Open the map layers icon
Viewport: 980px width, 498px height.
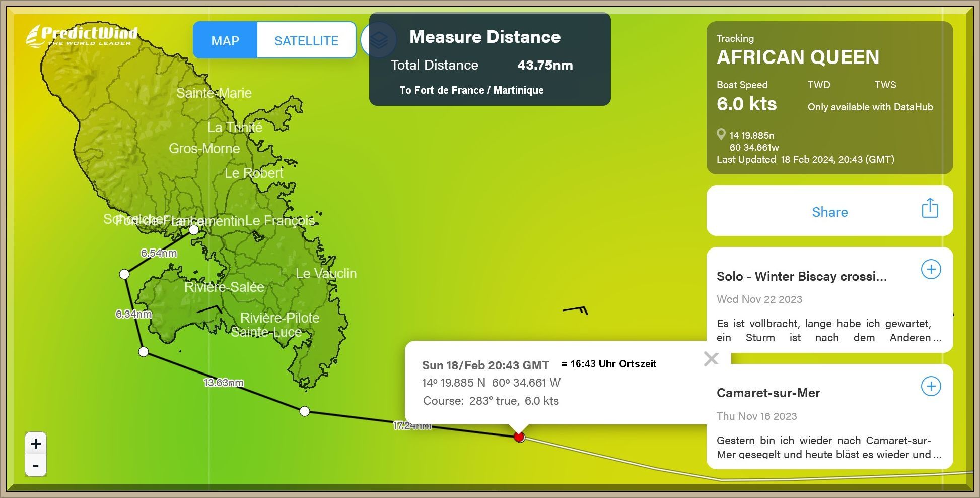[x=379, y=40]
